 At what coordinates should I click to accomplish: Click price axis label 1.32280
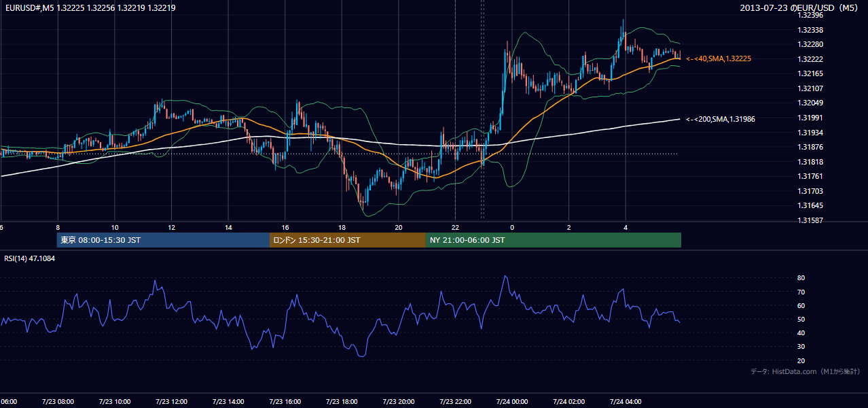point(810,44)
